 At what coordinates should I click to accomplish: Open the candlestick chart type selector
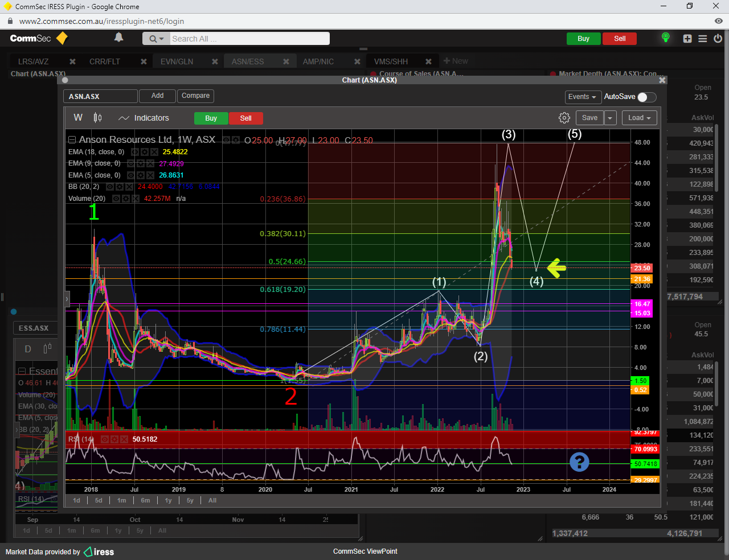point(97,118)
